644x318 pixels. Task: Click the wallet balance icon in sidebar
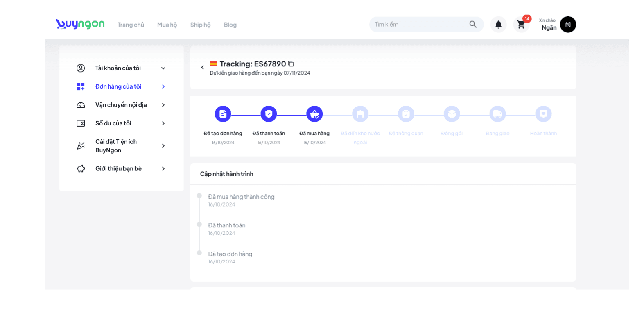tap(81, 123)
